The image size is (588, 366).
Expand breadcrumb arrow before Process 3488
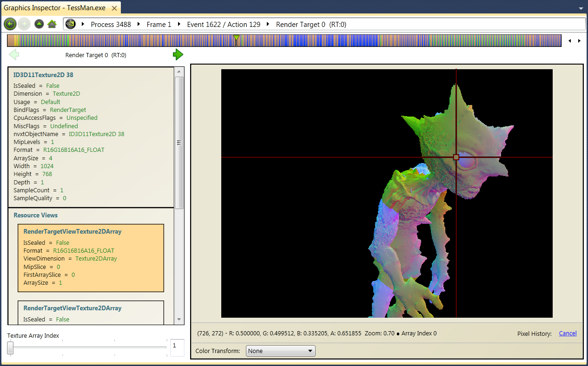coord(83,25)
